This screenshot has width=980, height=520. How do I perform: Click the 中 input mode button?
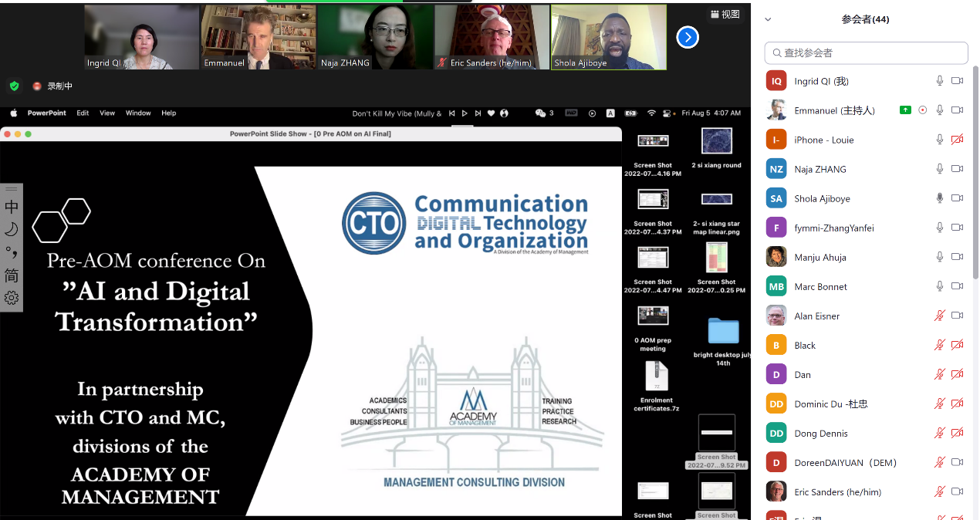point(12,207)
